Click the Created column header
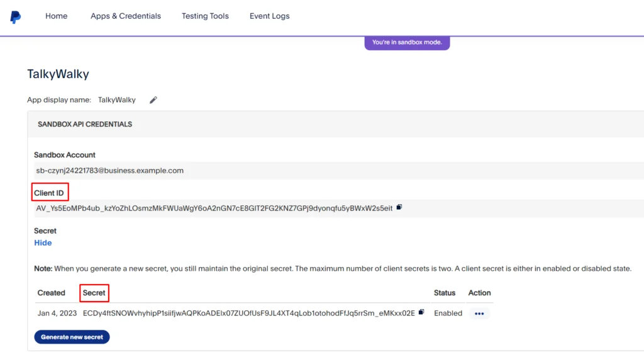This screenshot has height=353, width=644. (52, 293)
